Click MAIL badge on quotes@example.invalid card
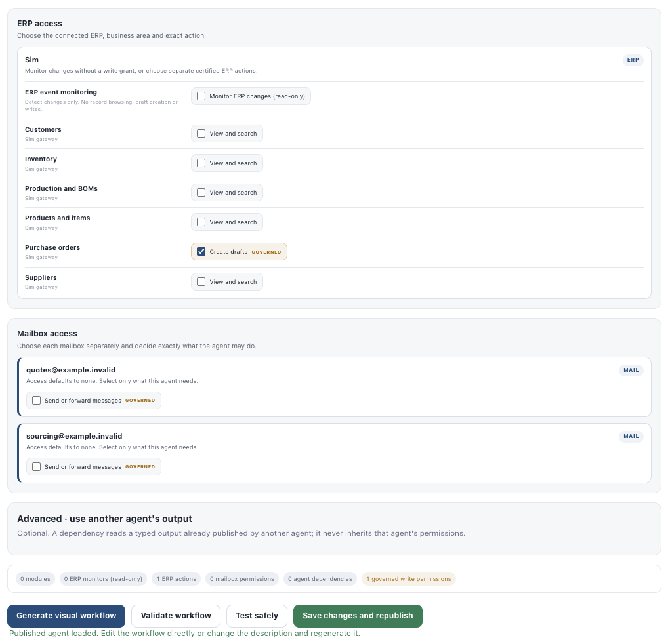The height and width of the screenshot is (644, 670). 631,371
